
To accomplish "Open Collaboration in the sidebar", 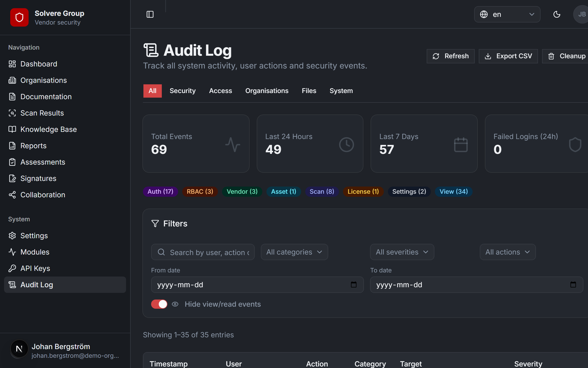I will coord(65,195).
